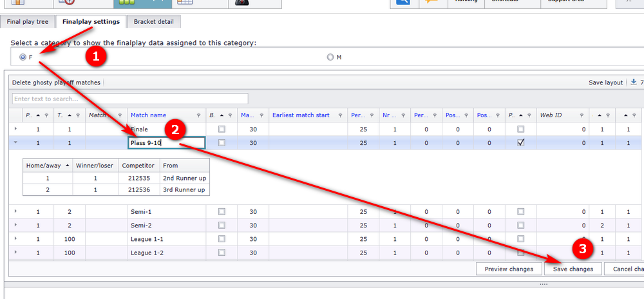Sort by the Earliest match start header

(301, 115)
